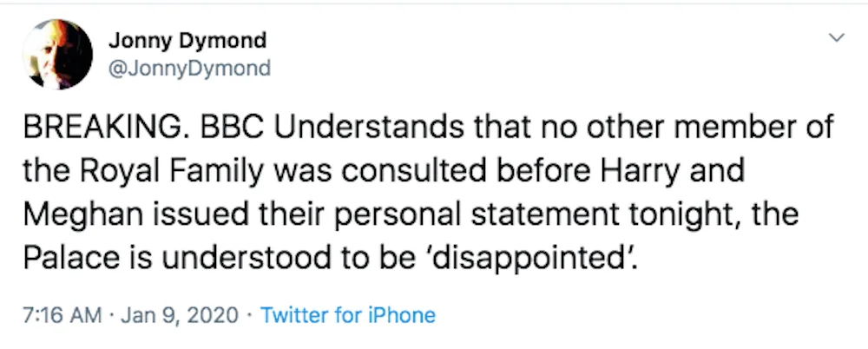Open the Twitter for iPhone source link

[x=348, y=315]
